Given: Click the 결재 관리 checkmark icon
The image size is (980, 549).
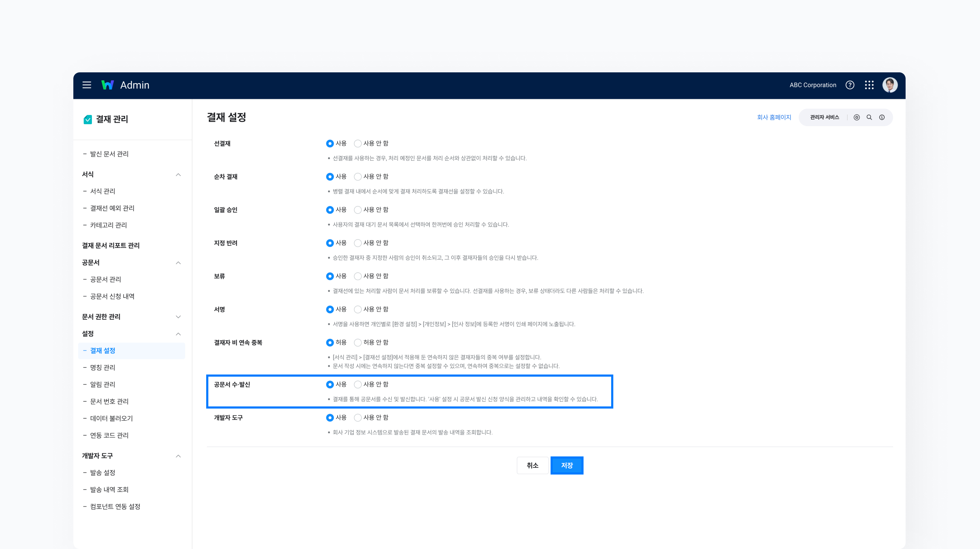Looking at the screenshot, I should [x=87, y=119].
